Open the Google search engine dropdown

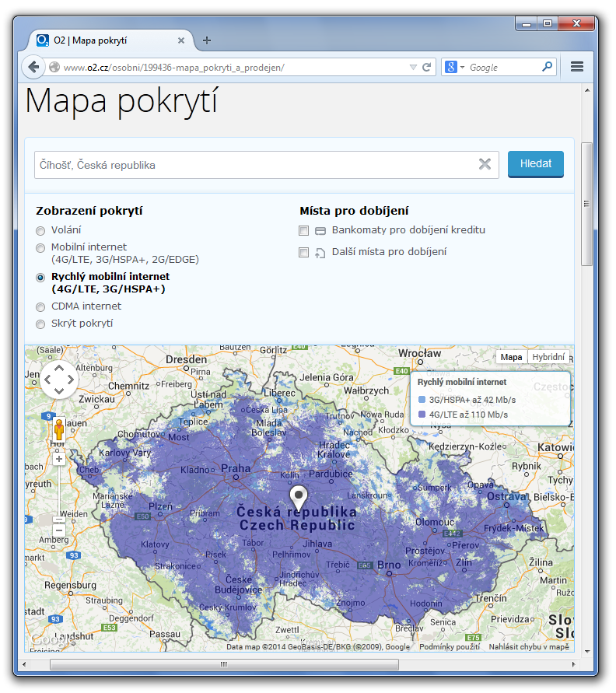[462, 67]
